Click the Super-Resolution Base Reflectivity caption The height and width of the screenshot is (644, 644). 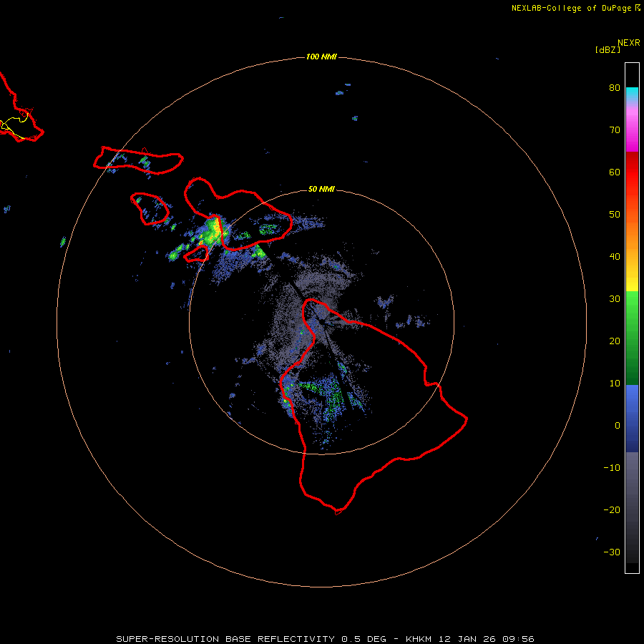point(325,639)
